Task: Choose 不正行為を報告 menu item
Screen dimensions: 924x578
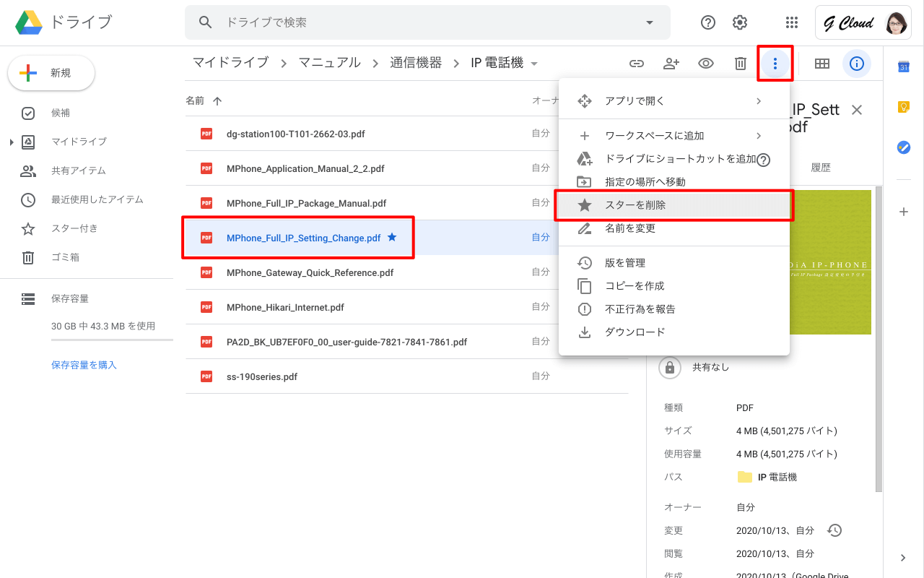Action: (674, 309)
